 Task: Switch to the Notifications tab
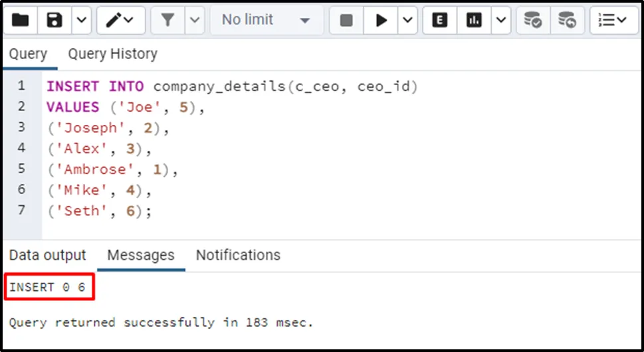pos(238,255)
